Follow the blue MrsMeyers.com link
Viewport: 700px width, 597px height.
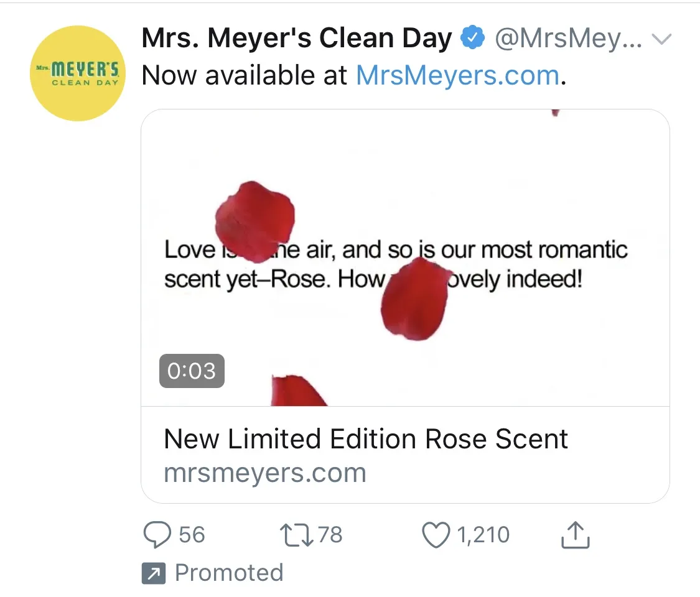click(x=458, y=75)
